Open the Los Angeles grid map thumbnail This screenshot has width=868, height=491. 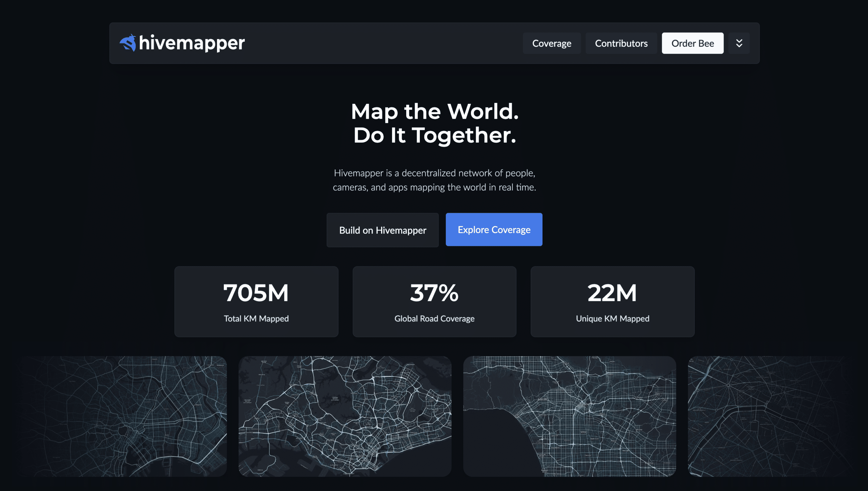[x=569, y=416]
